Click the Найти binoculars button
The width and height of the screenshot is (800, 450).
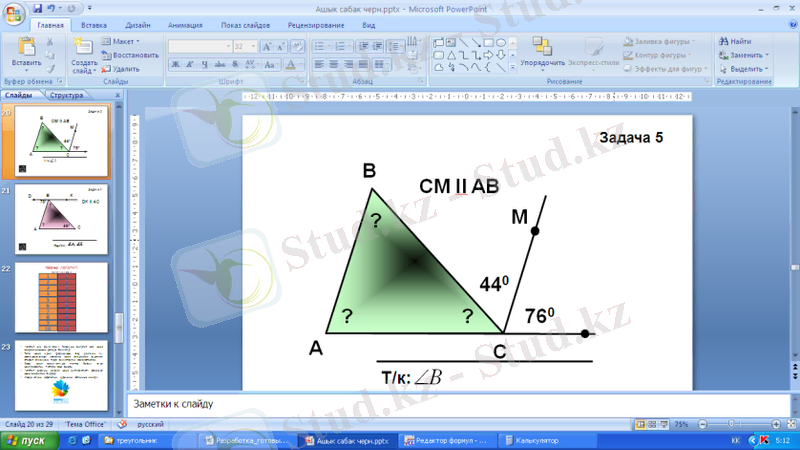734,41
